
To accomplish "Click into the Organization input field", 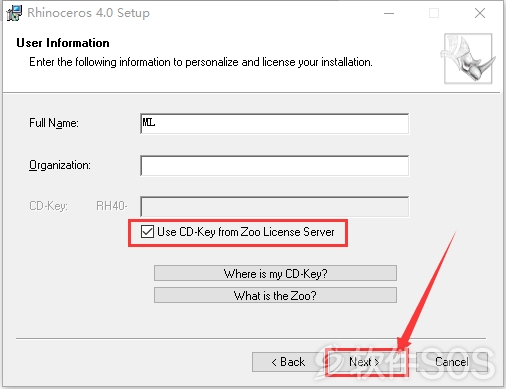I will [275, 165].
